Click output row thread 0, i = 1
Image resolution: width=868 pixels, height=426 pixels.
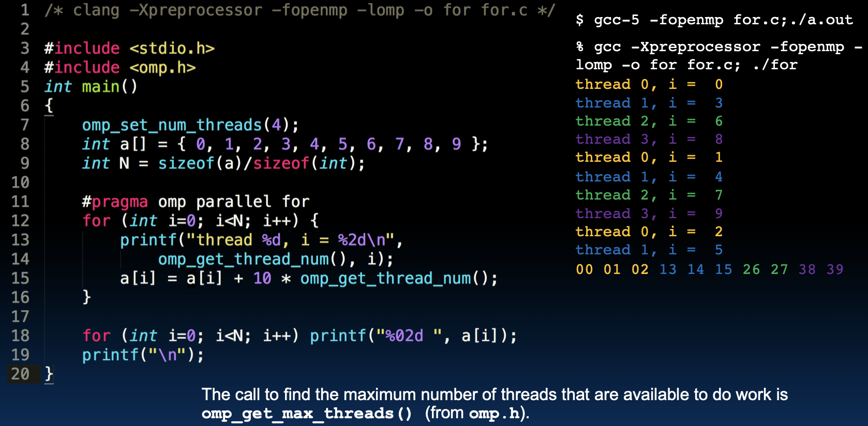(649, 158)
